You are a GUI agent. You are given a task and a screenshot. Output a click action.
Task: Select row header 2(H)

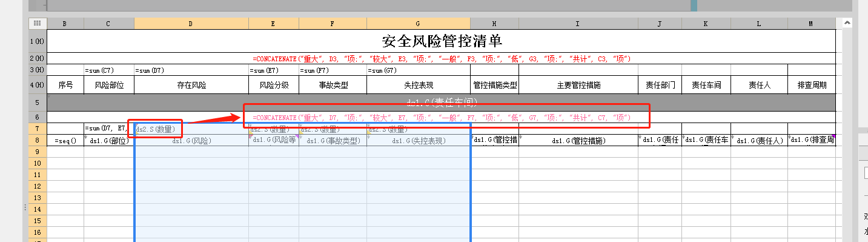pos(38,58)
